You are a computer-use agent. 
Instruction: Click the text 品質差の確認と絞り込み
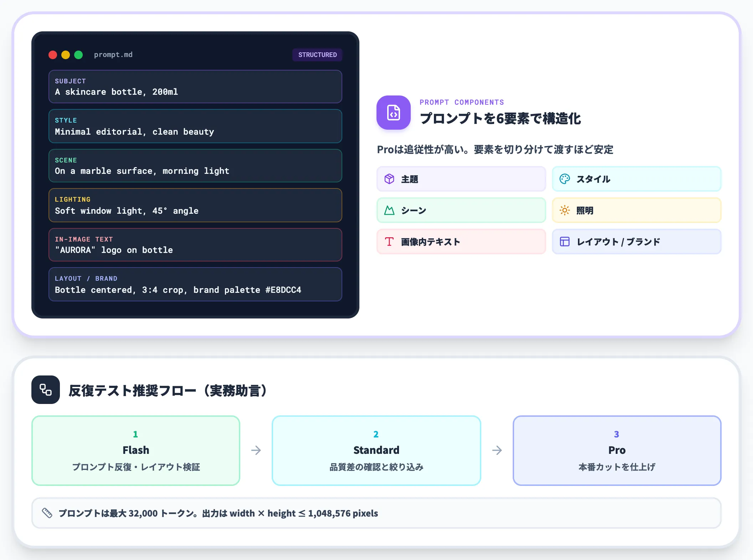coord(376,467)
